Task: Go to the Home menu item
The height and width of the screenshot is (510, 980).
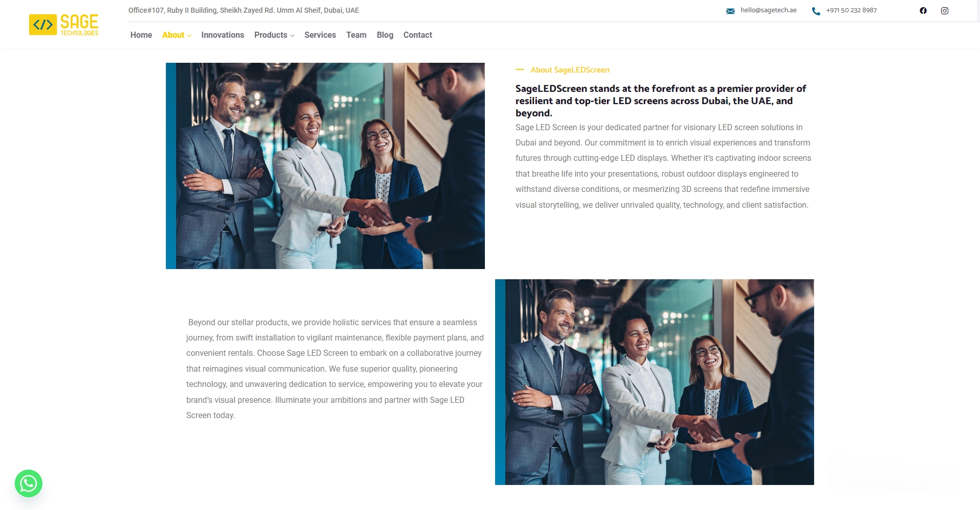Action: [x=141, y=35]
